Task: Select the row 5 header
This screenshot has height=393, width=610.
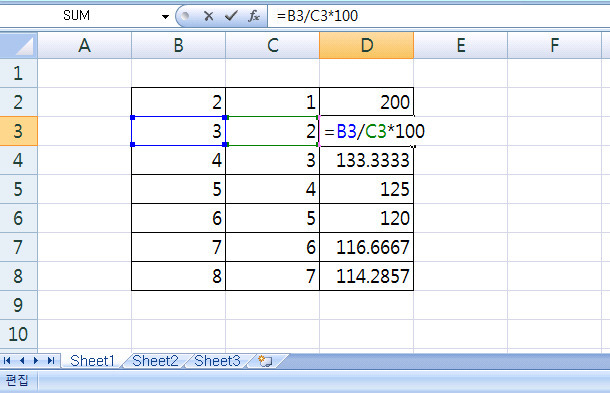Action: pyautogui.click(x=18, y=189)
